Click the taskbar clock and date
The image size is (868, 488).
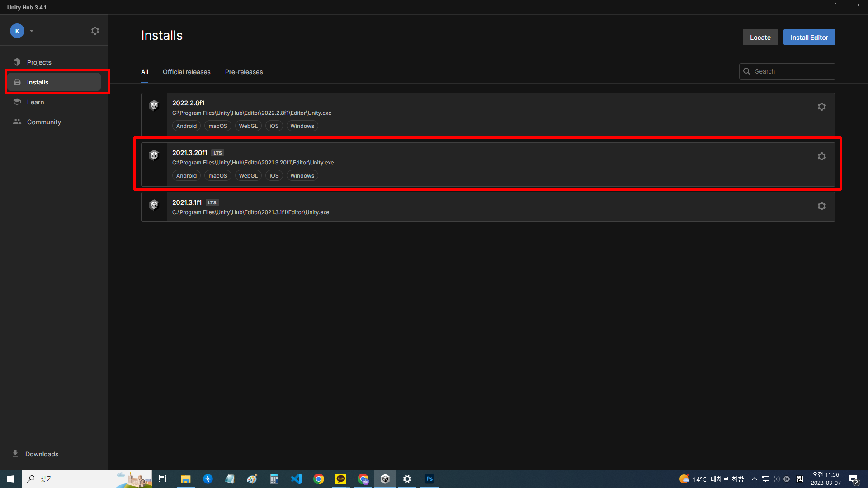click(826, 479)
